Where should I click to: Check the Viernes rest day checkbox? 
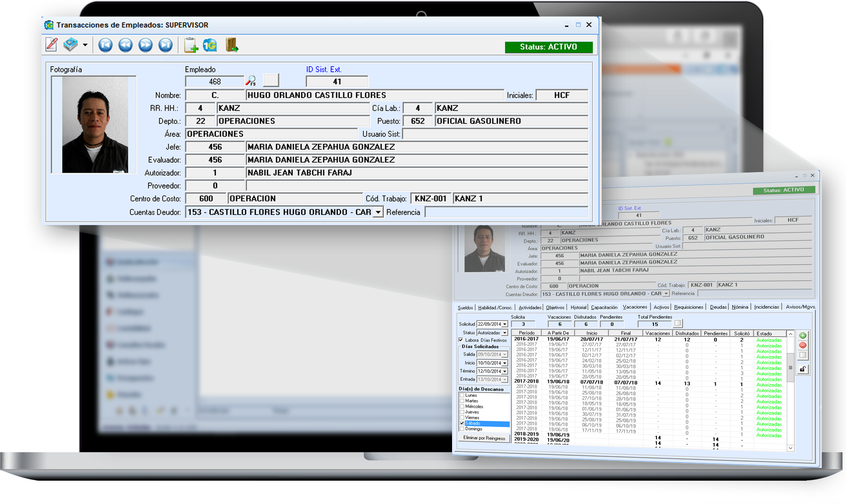click(462, 418)
